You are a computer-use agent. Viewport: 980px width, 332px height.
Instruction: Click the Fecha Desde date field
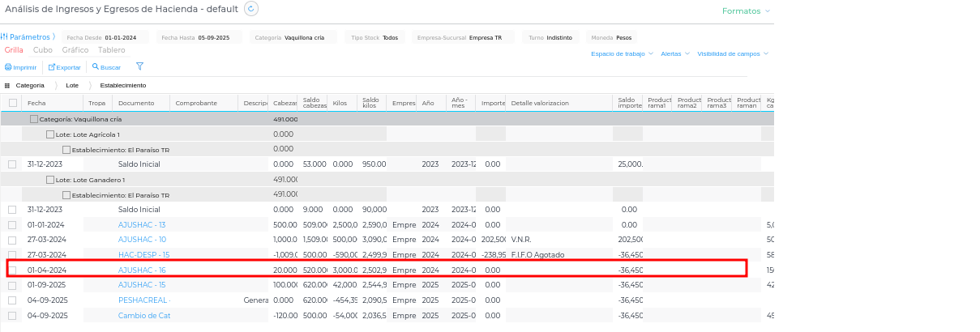click(x=126, y=37)
